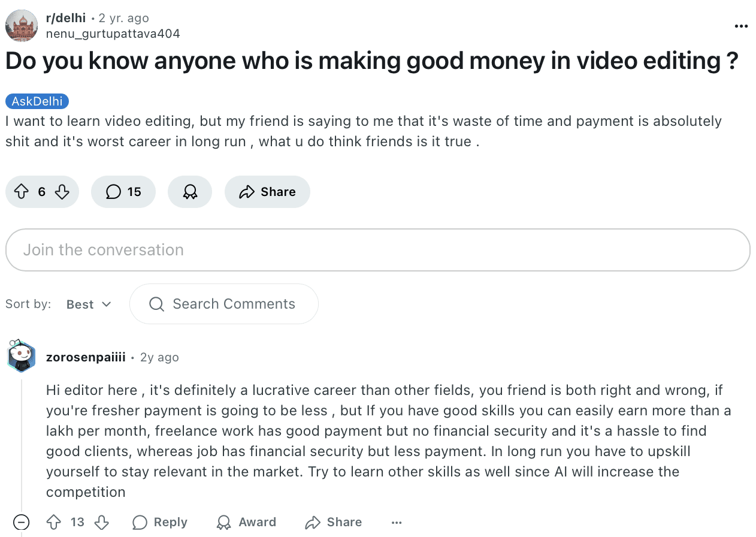756x537 pixels.
Task: Click the Join the conversation field
Action: (378, 250)
